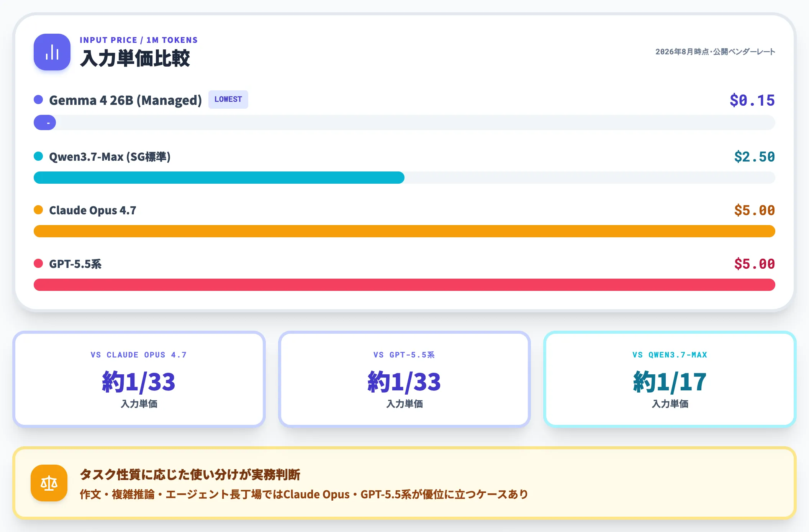Screen dimensions: 809x532
Task: Click the $0.15 price value
Action: tap(752, 100)
